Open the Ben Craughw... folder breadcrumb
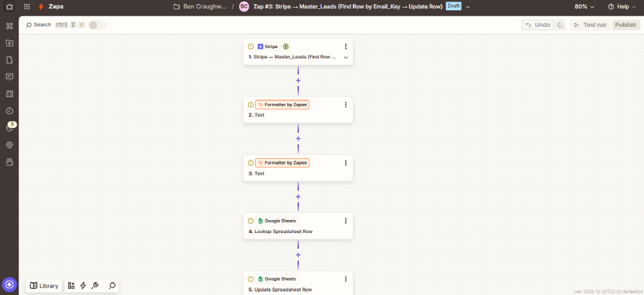644x295 pixels. click(201, 6)
